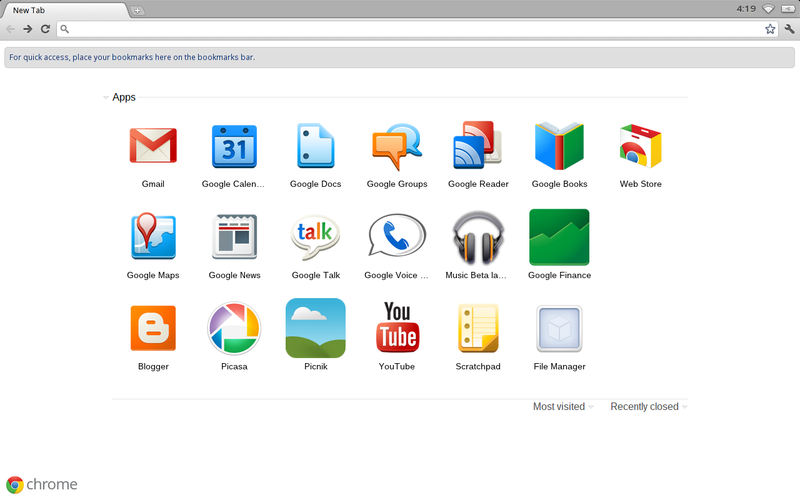Open the Chrome Web Store icon
Viewport: 800px width, 500px height.
pyautogui.click(x=640, y=146)
